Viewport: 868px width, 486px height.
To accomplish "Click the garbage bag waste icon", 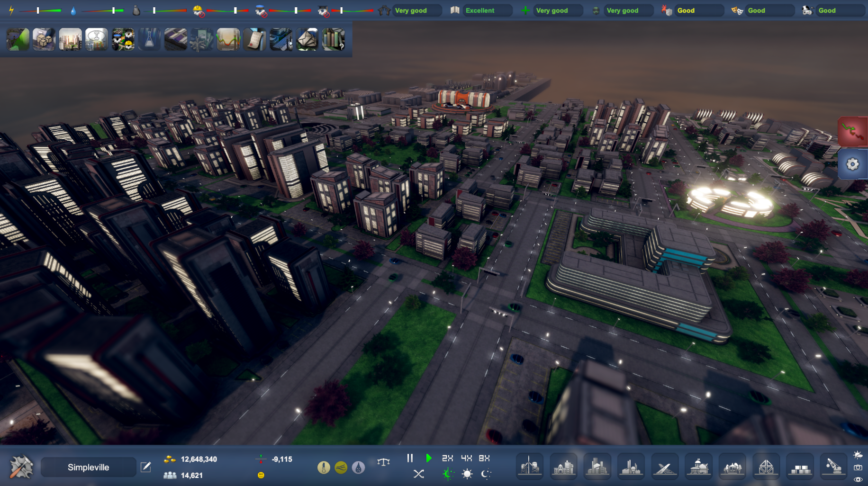I will pos(136,10).
